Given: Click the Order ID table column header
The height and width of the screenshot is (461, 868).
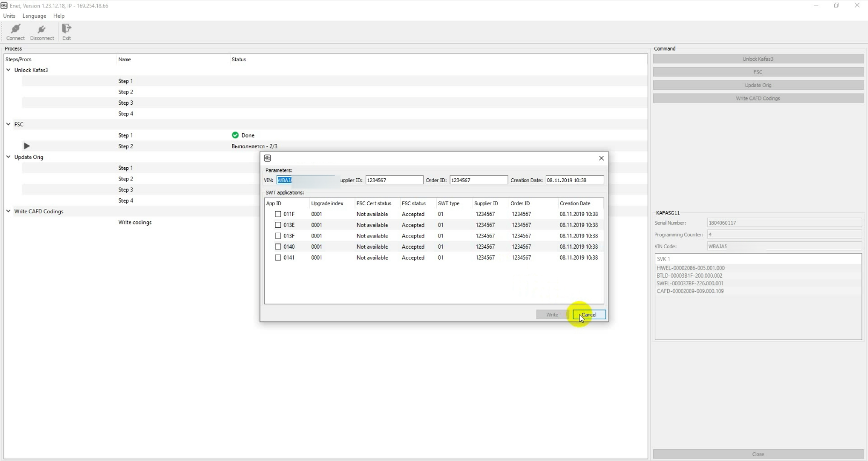Looking at the screenshot, I should [x=520, y=204].
